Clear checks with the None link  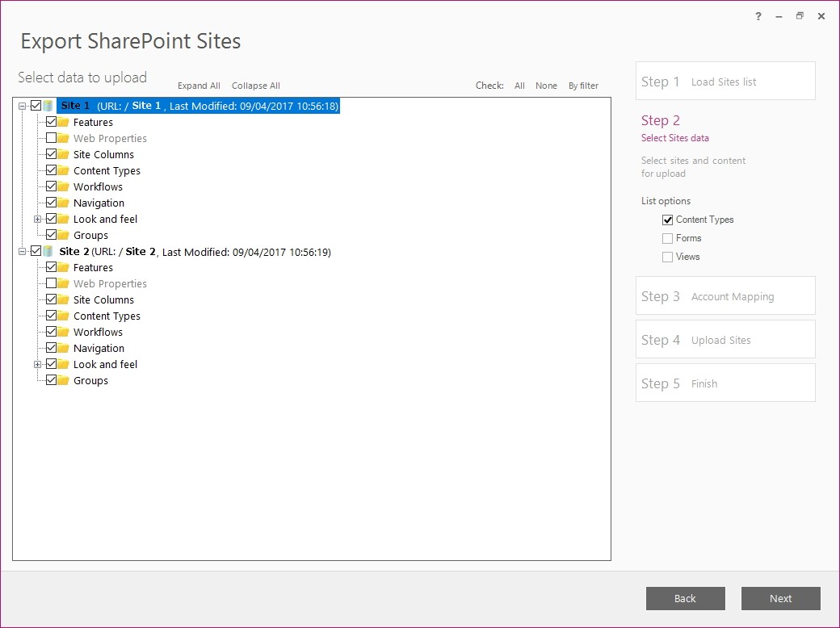coord(547,86)
